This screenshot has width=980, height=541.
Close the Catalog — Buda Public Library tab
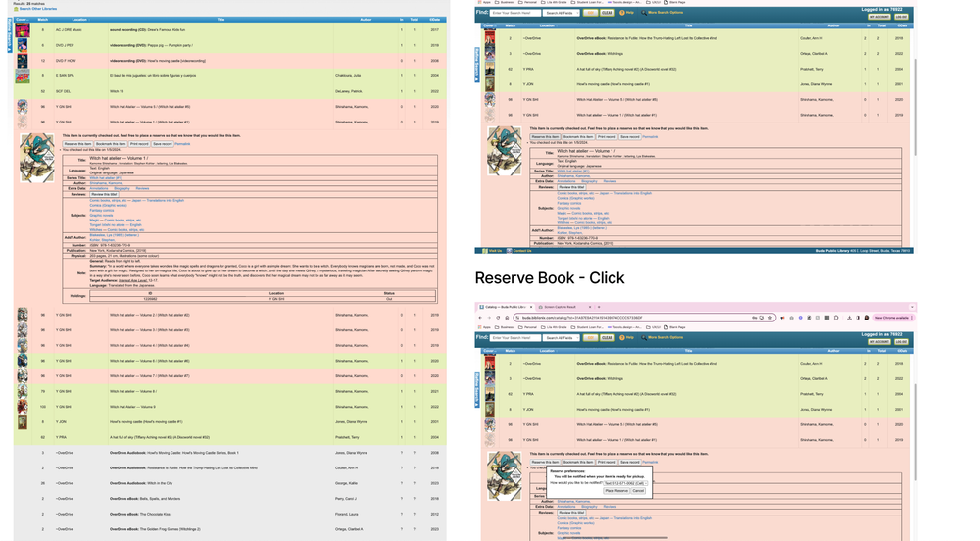(531, 307)
